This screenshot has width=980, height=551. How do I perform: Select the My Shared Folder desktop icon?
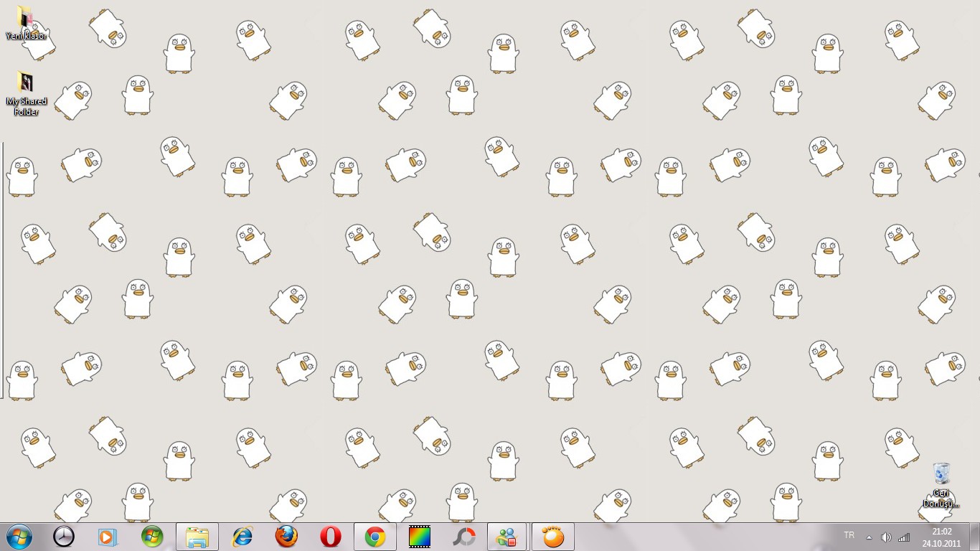[26, 93]
